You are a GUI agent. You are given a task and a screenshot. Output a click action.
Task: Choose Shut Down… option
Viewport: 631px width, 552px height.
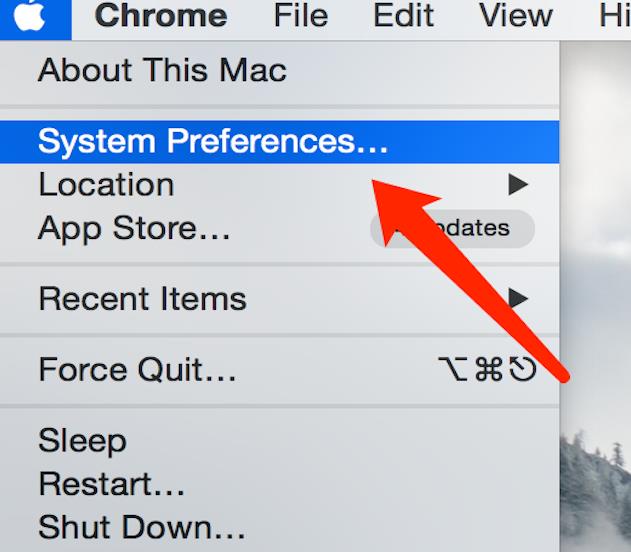tap(142, 526)
